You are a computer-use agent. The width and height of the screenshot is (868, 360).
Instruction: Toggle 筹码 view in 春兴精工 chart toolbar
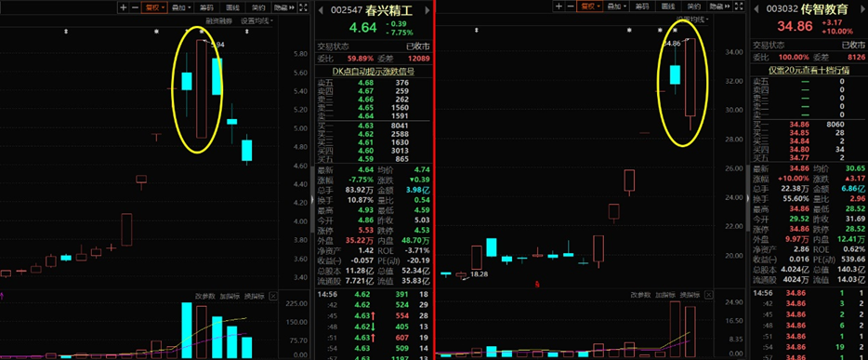click(x=207, y=7)
